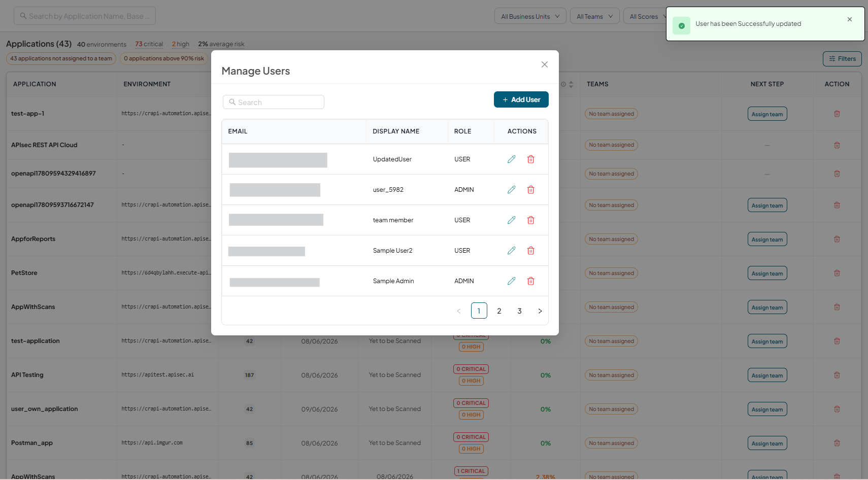Click 0 applications above 90% risk chip

[x=164, y=58]
